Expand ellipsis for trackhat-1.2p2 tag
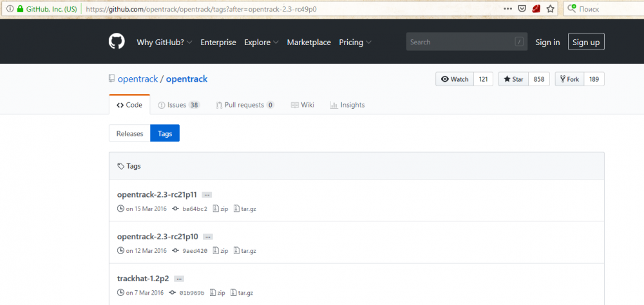 (x=179, y=279)
